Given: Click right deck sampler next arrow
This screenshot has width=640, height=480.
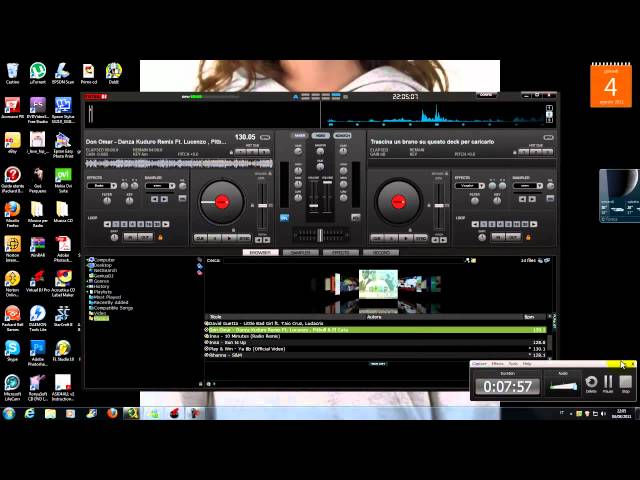Looking at the screenshot, I should click(x=532, y=199).
